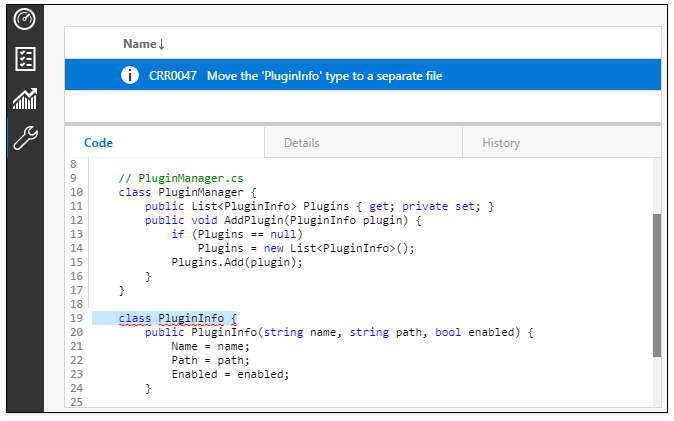Click the 'Enabled = enabled;' code line

tap(229, 374)
